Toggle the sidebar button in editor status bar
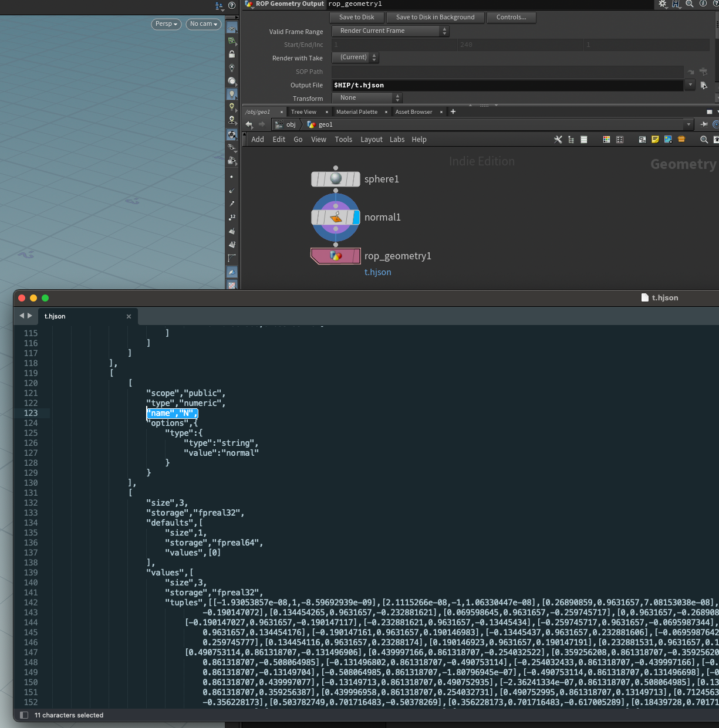 click(24, 715)
